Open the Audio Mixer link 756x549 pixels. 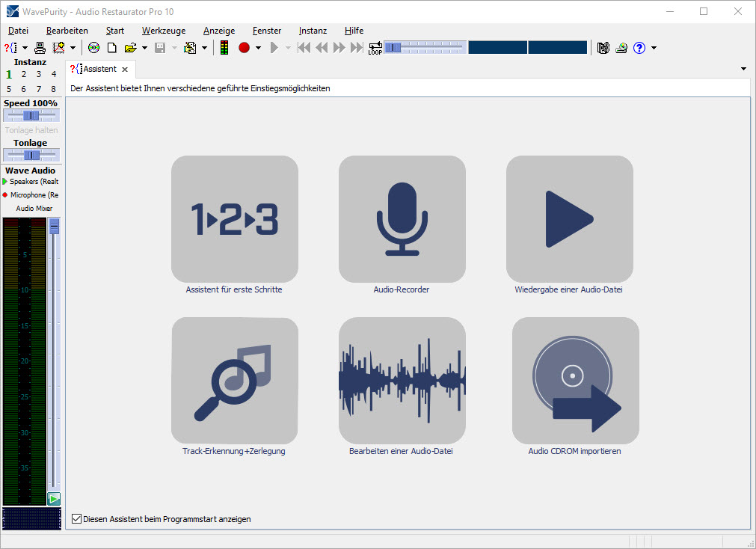(x=34, y=209)
